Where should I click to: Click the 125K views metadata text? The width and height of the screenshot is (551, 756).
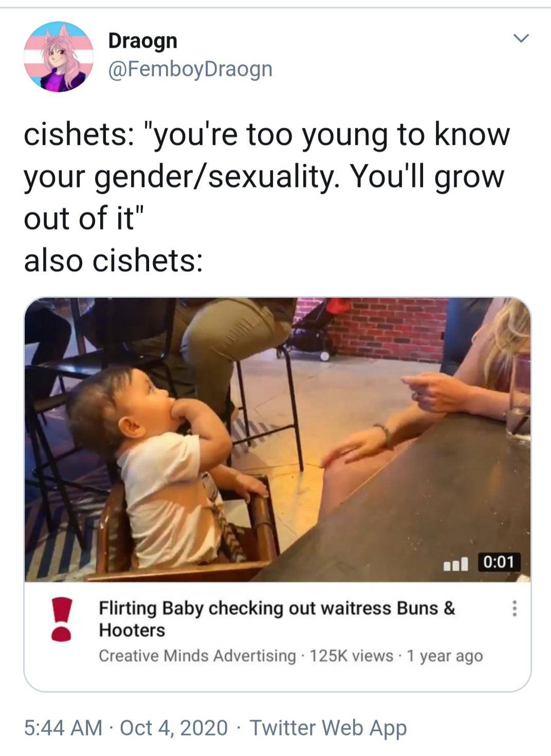click(352, 656)
